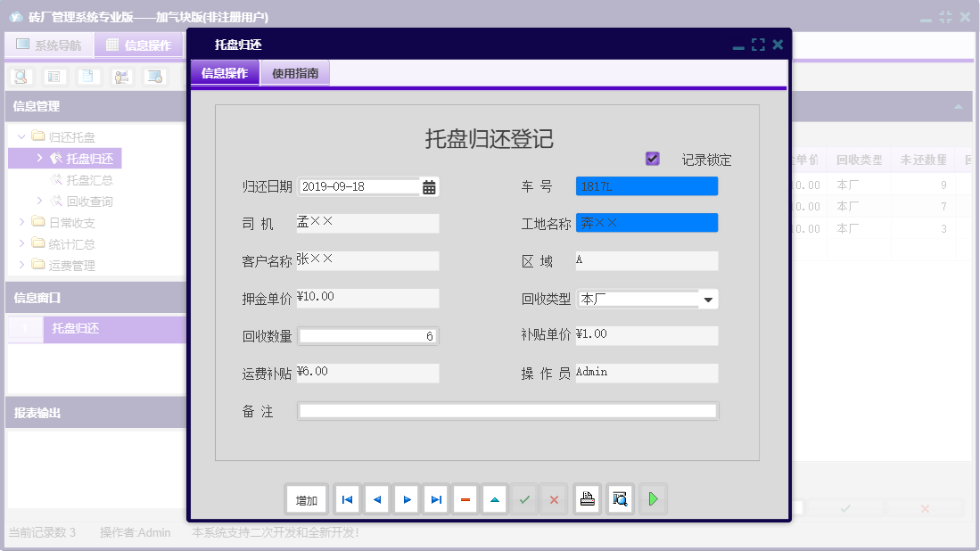Screen dimensions: 980x551
Task: Open print preview with the magnifier icon
Action: coord(620,499)
